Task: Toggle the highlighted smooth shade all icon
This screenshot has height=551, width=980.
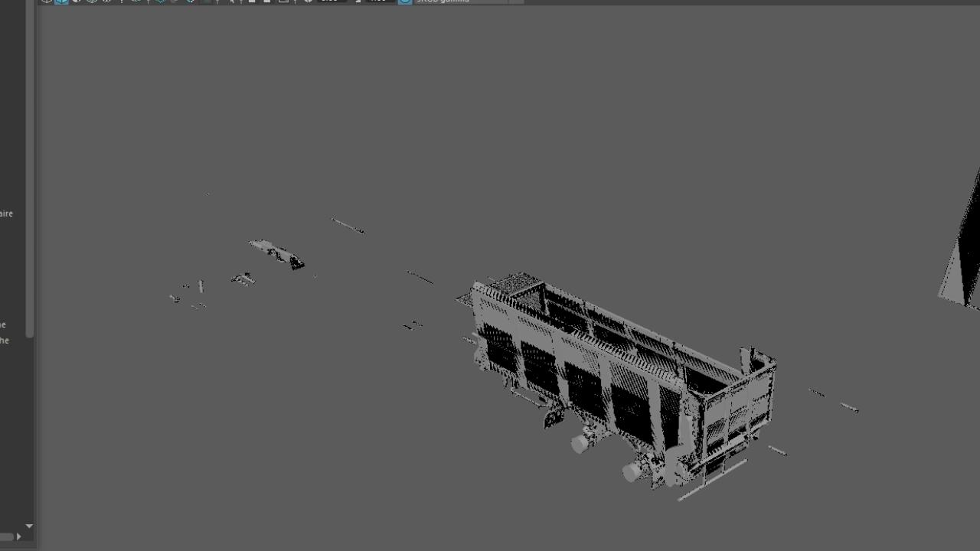Action: pyautogui.click(x=61, y=1)
